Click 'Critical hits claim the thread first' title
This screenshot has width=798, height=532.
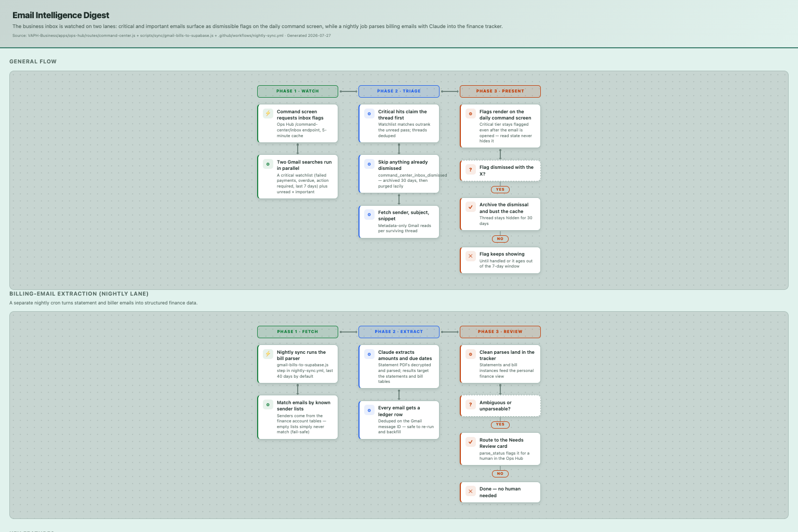click(402, 115)
